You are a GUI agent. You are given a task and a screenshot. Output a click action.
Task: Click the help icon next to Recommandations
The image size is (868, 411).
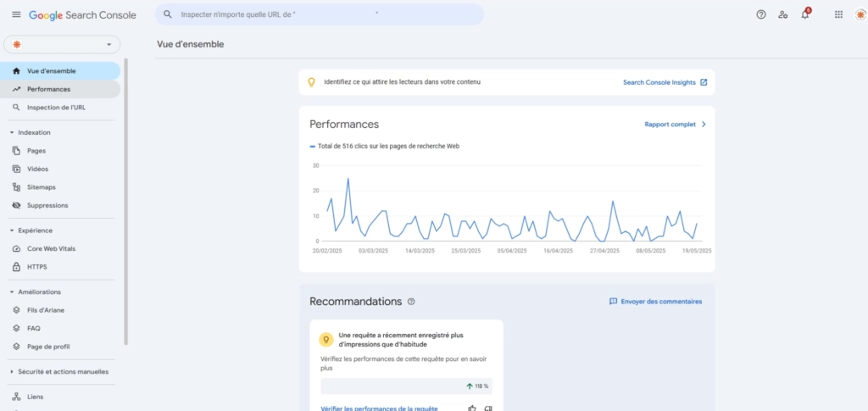point(411,302)
